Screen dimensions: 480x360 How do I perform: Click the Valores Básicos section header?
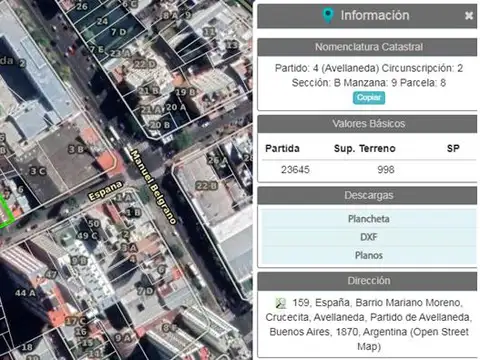(367, 124)
